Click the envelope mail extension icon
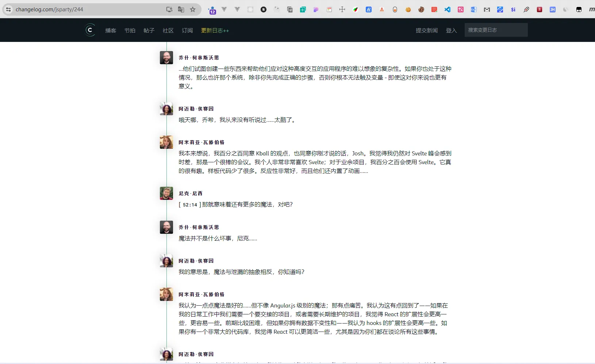 point(487,9)
